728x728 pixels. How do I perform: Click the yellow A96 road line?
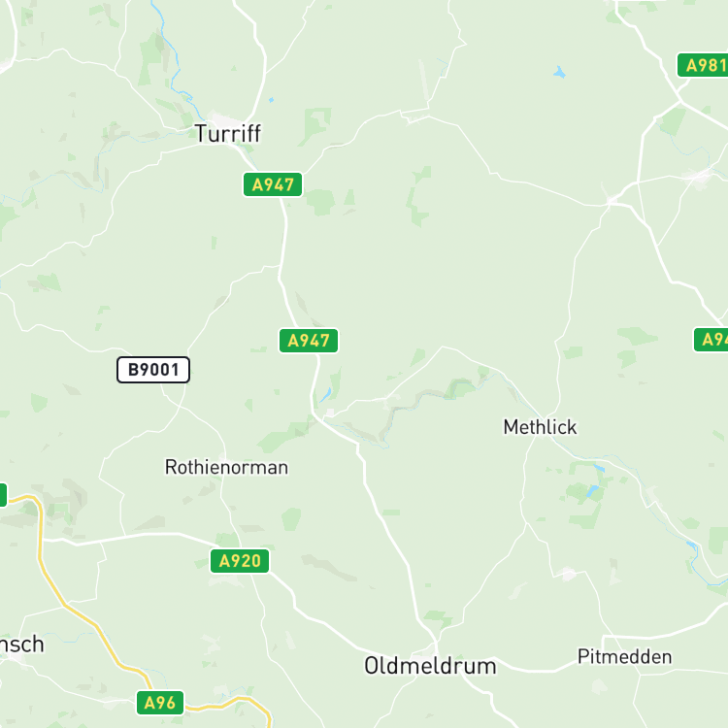(x=80, y=613)
